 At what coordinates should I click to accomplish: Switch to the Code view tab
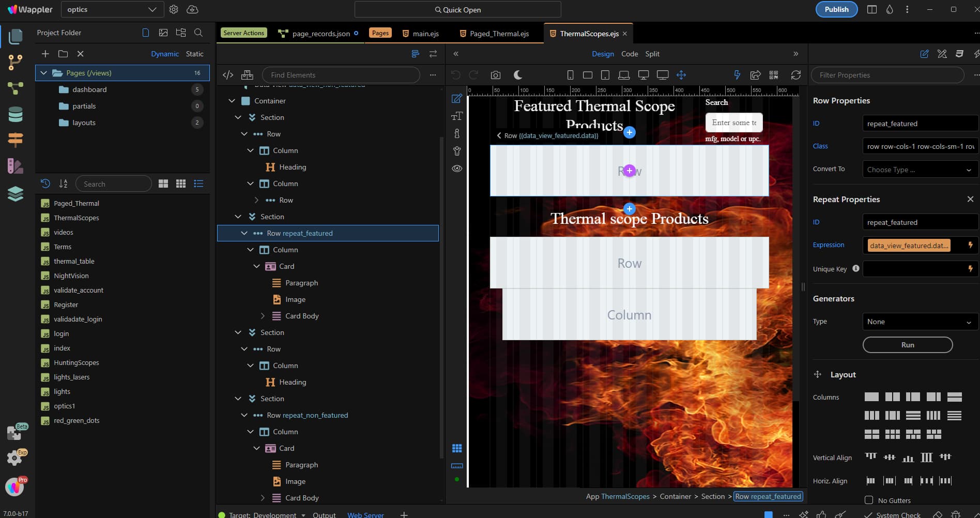point(630,54)
